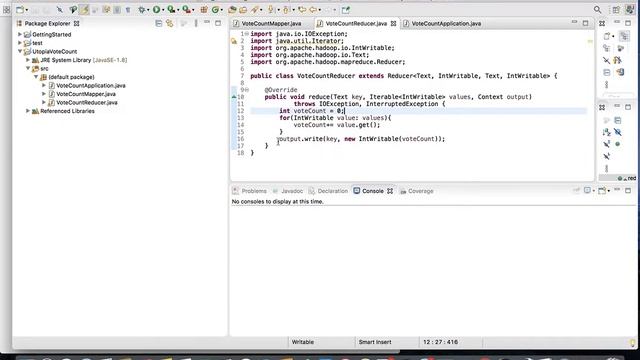Open the Run configurations dropdown arrow
This screenshot has height=360, width=640.
pyautogui.click(x=163, y=10)
